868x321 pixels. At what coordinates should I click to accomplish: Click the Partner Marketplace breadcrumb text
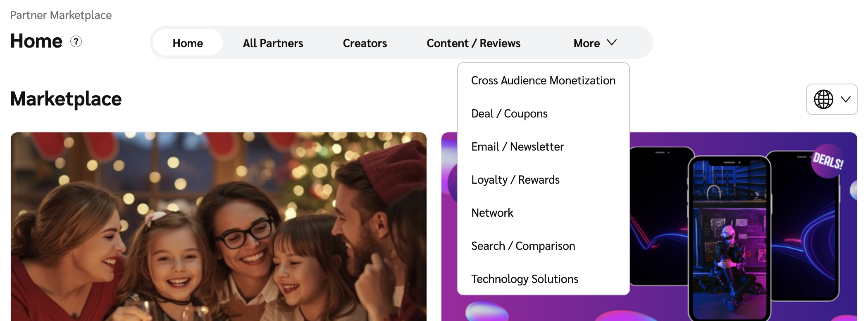click(x=61, y=15)
